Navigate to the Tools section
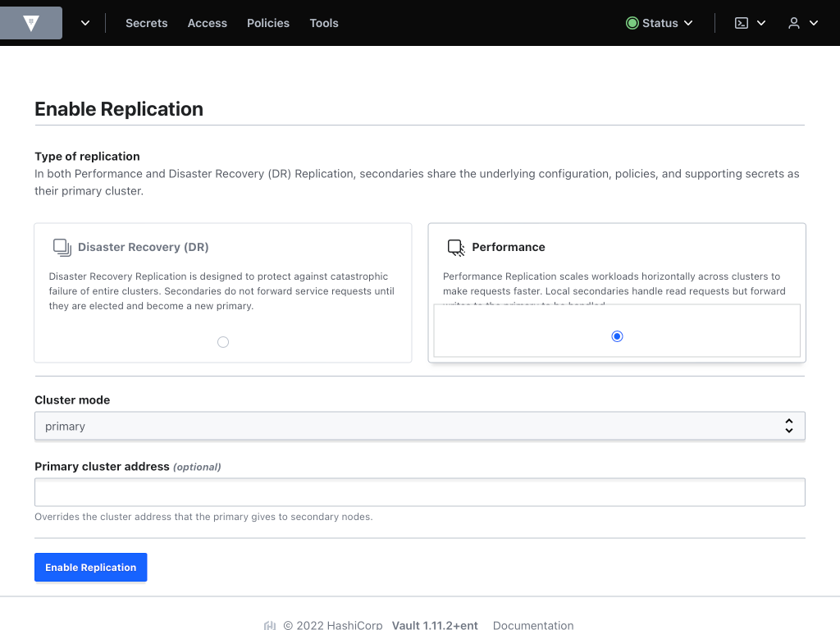Viewport: 840px width, 630px height. [x=323, y=23]
